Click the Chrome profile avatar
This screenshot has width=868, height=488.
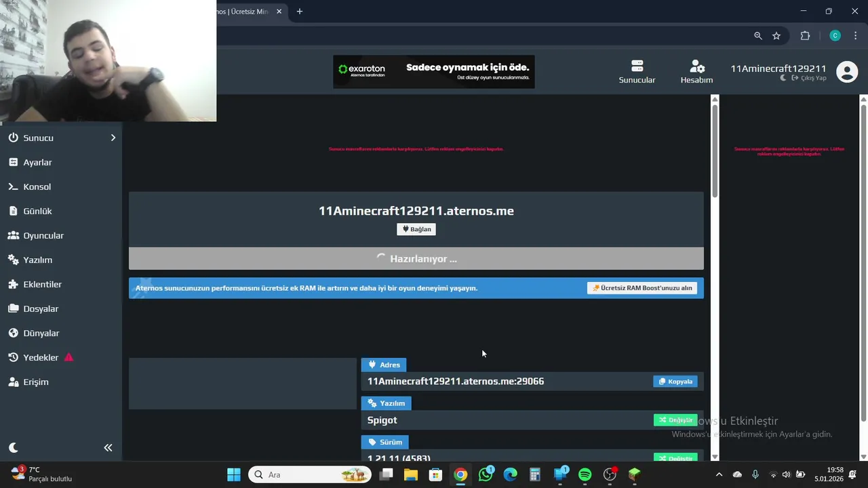(x=835, y=36)
